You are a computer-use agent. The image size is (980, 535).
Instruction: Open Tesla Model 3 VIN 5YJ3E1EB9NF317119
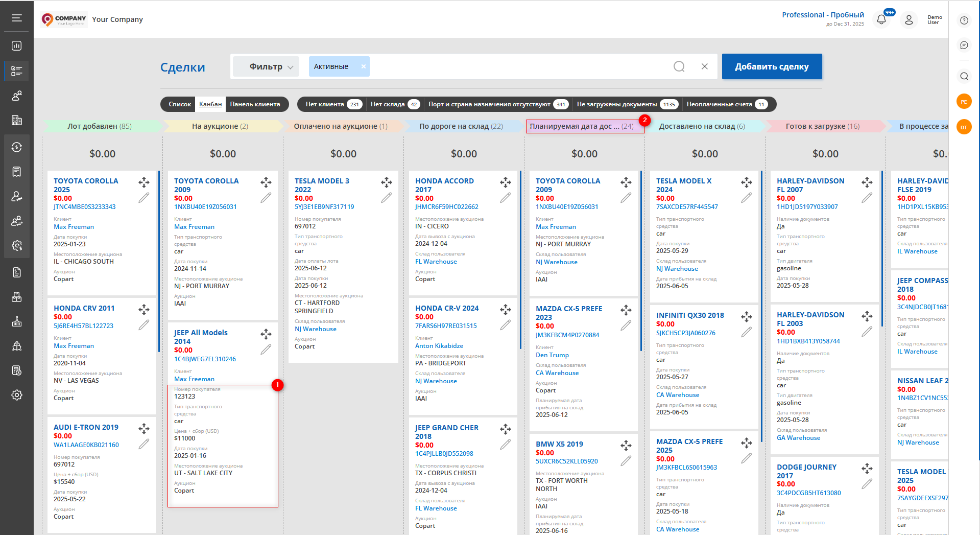[324, 207]
